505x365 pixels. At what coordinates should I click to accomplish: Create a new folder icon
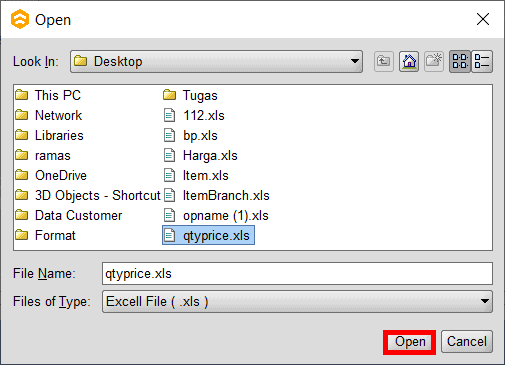(x=434, y=61)
